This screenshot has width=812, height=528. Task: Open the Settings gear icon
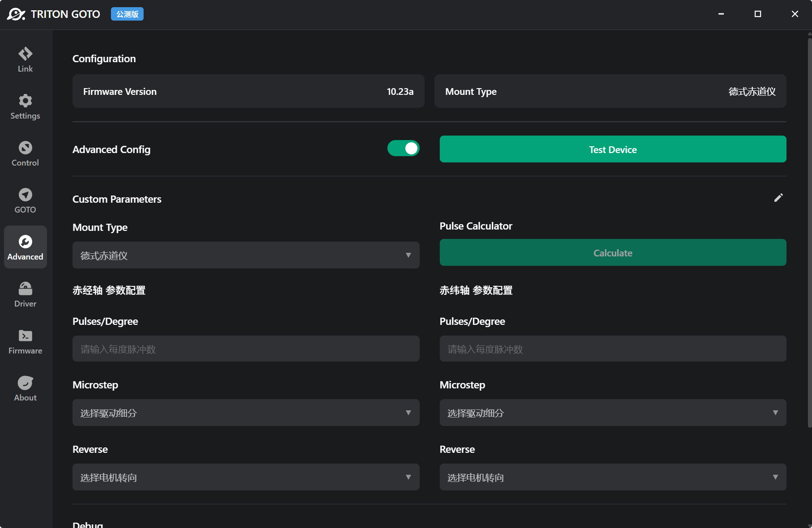point(25,106)
